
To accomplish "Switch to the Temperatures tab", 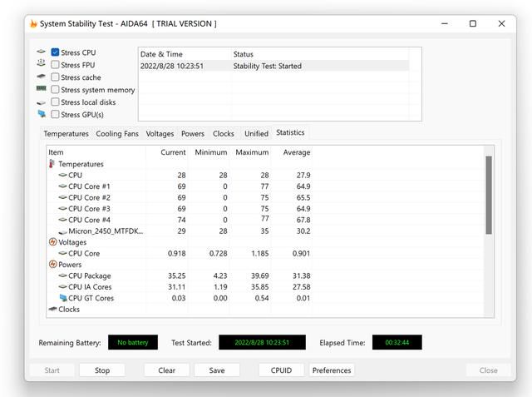I will coord(66,134).
